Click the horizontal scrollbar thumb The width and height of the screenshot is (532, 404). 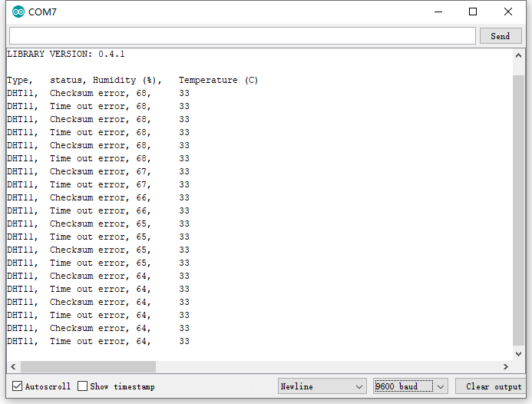click(88, 366)
